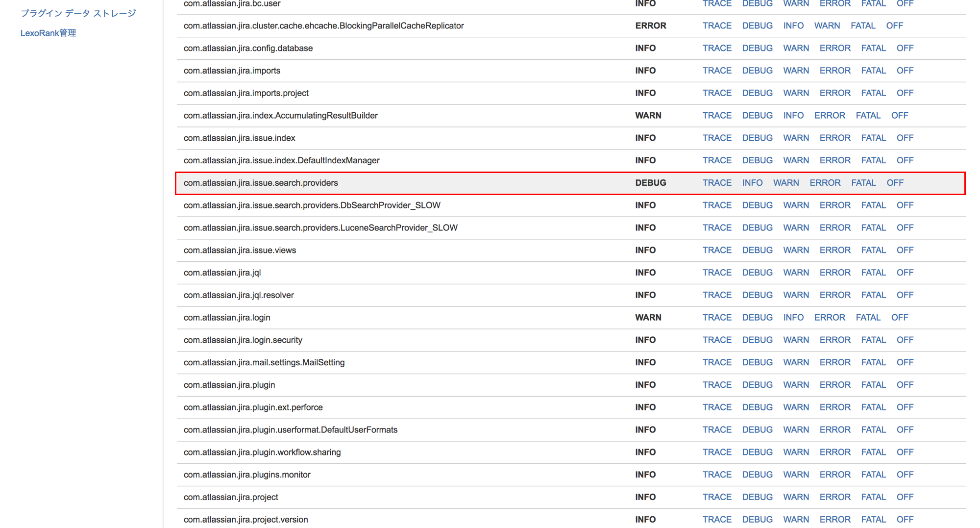This screenshot has width=980, height=528.
Task: Set com.atlassian.jira.plugin to FATAL
Action: click(873, 385)
